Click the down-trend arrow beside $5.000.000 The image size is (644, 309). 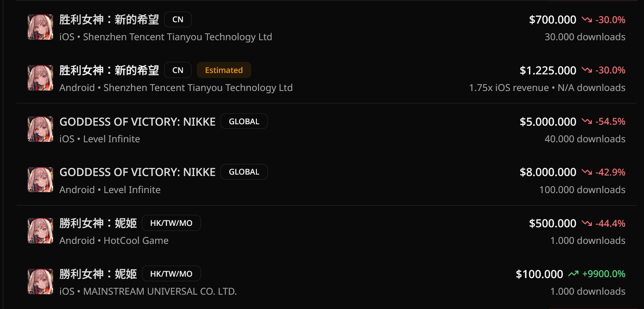(587, 121)
